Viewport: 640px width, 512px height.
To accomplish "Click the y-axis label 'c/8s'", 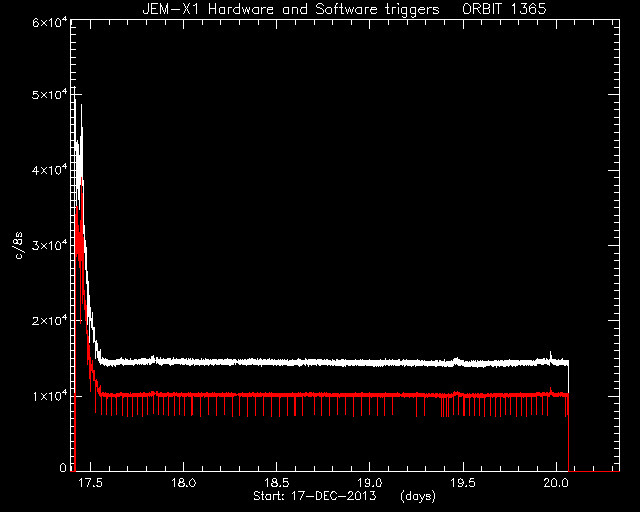I will 18,246.
